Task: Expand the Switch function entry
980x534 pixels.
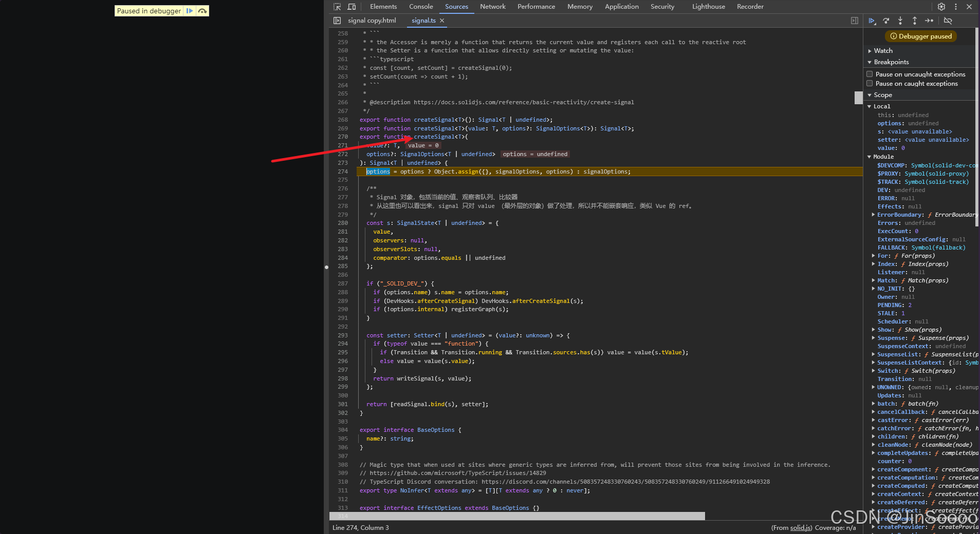Action: (x=873, y=371)
